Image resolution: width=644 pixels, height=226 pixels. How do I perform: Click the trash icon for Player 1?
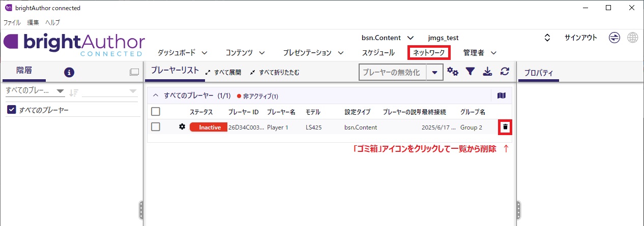point(505,127)
